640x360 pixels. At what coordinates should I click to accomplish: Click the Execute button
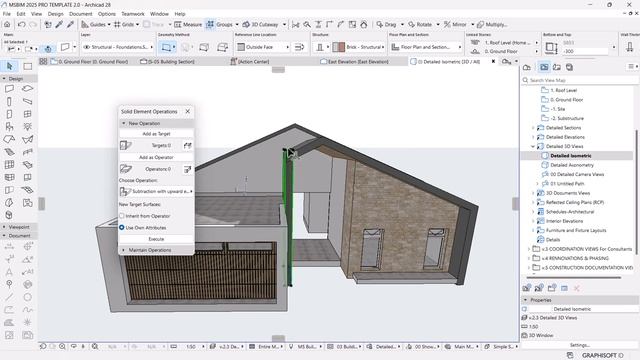pos(156,239)
